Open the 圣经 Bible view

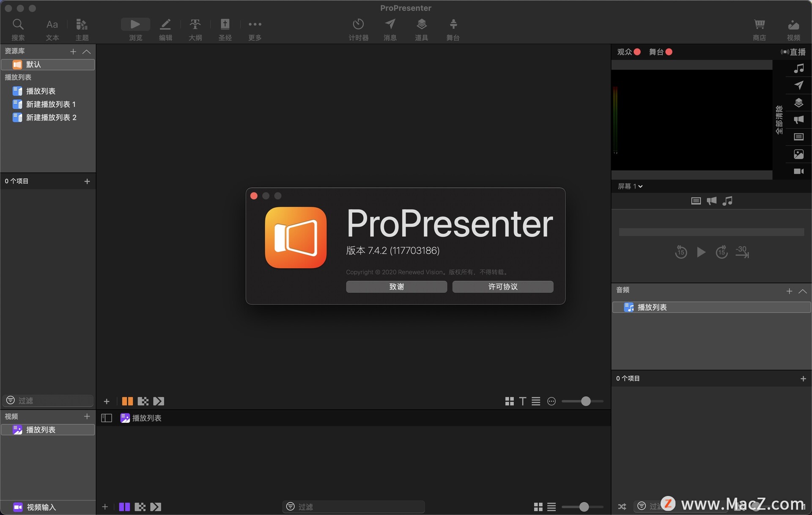(x=225, y=29)
